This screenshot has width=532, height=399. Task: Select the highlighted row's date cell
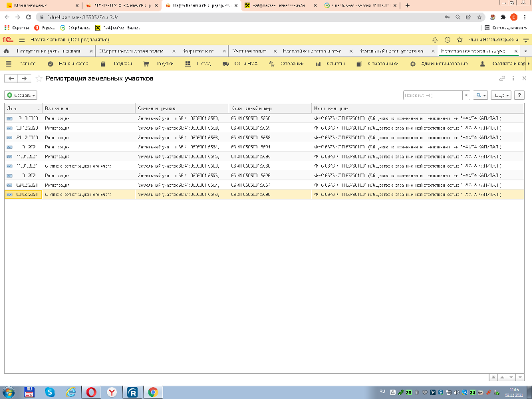click(23, 194)
